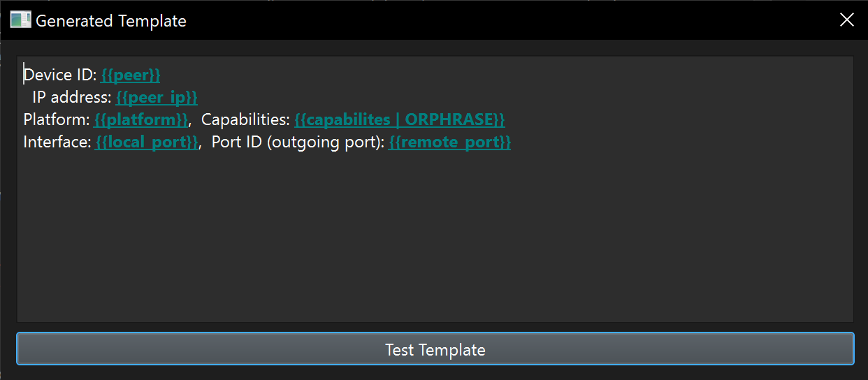Select the {{peer_ip}} variable link

[x=157, y=97]
